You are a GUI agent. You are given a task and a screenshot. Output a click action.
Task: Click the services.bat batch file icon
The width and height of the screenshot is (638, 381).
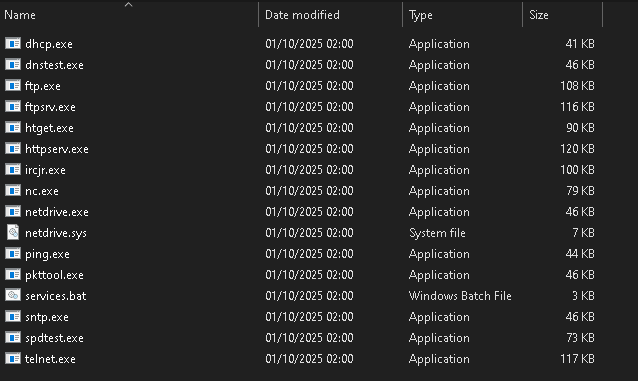[13, 295]
